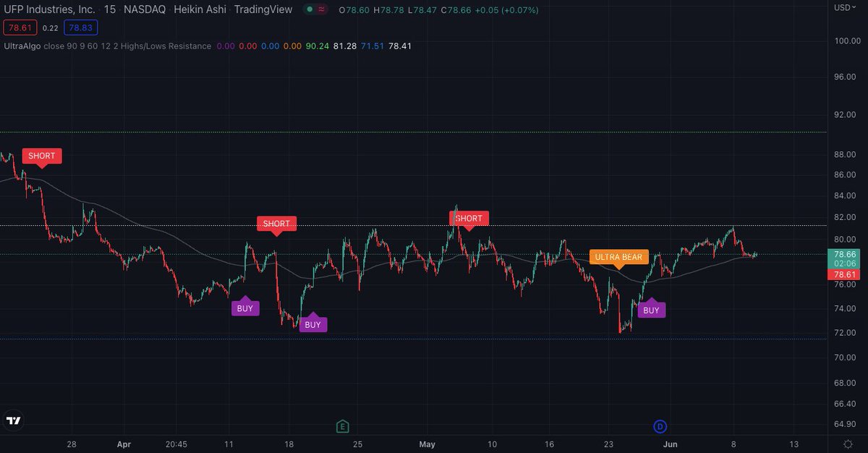Click the TradingView logo in the bottom corner
This screenshot has height=453, width=868.
click(13, 420)
